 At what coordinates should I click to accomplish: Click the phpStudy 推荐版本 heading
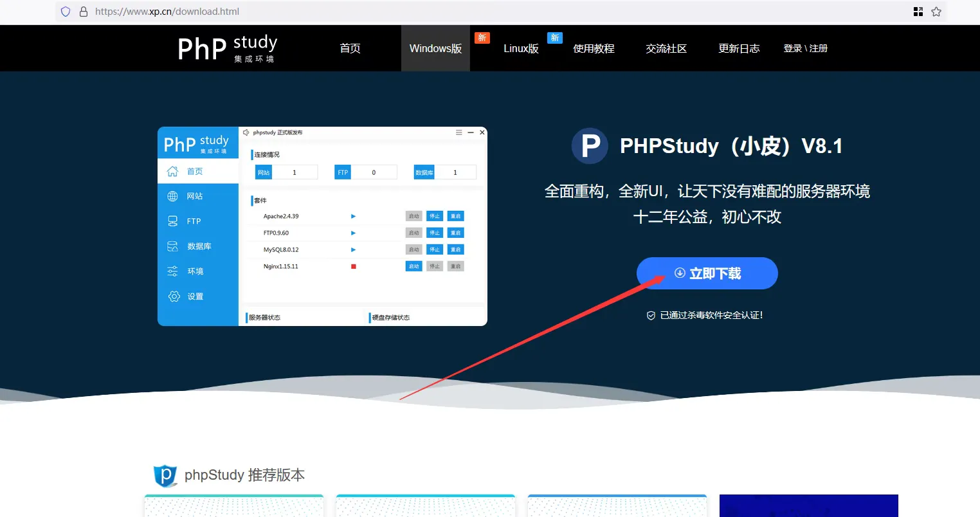click(x=244, y=475)
